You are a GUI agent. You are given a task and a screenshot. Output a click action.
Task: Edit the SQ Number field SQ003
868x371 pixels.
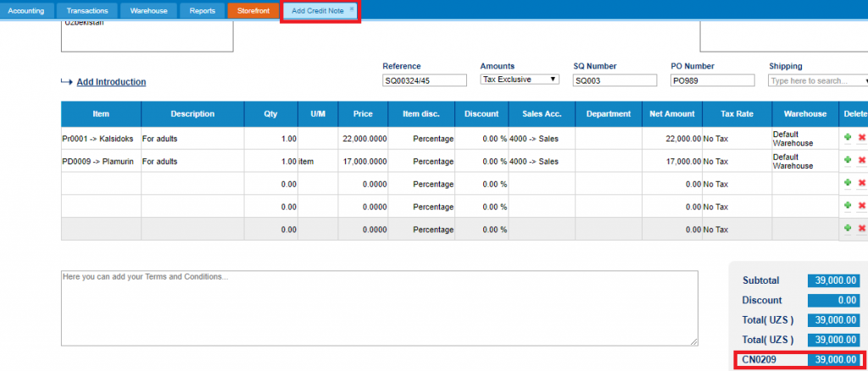click(615, 80)
